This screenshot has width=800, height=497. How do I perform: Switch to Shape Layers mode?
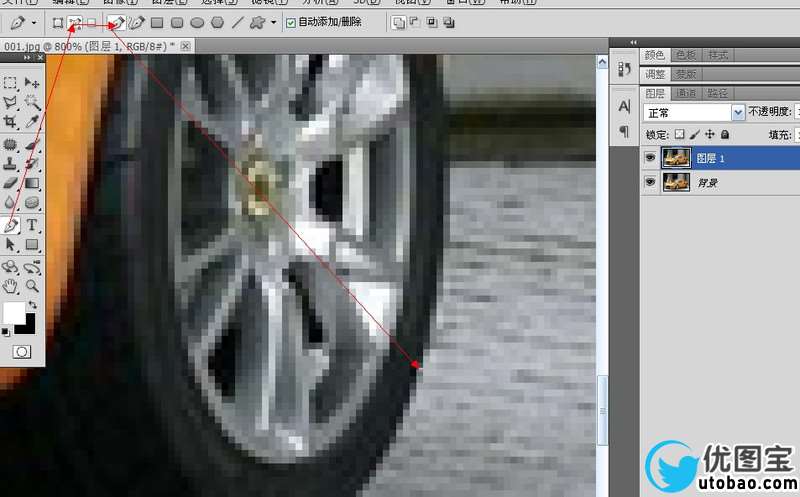click(x=58, y=23)
